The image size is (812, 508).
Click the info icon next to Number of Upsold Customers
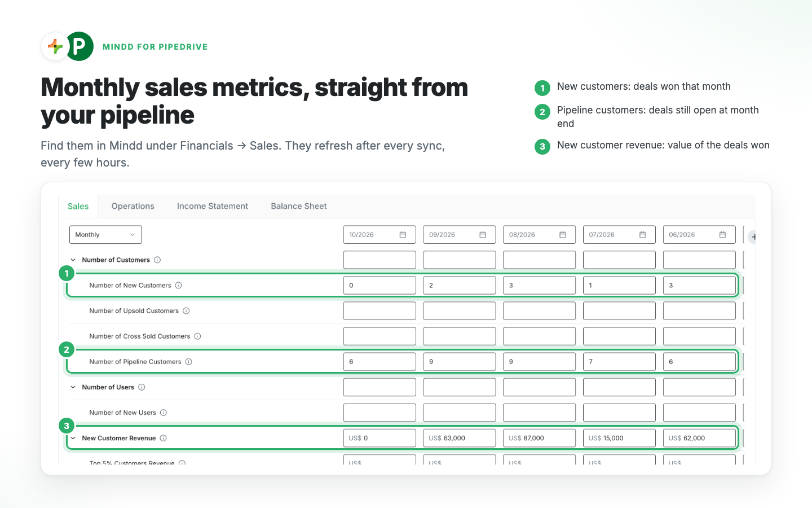(186, 311)
